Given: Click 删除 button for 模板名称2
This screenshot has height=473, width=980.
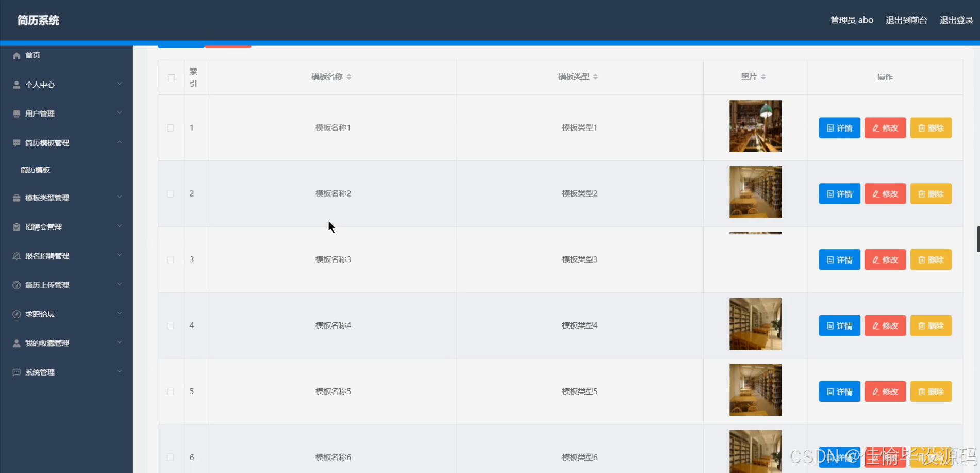Looking at the screenshot, I should click(931, 194).
